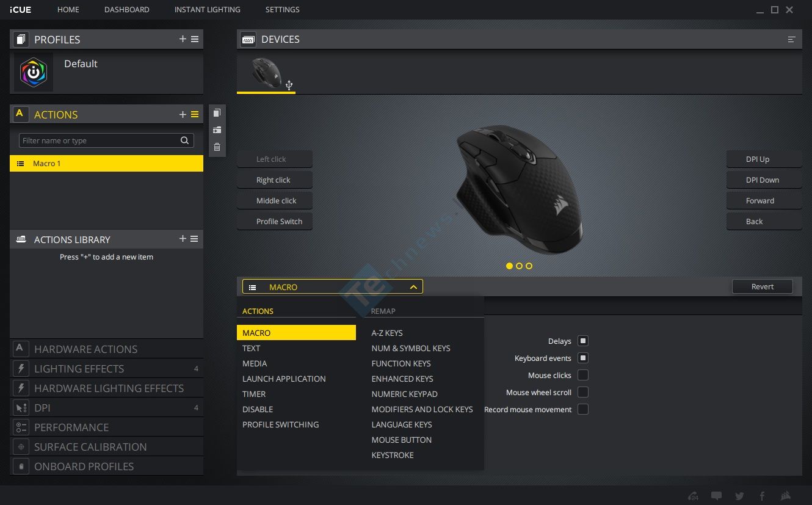This screenshot has height=505, width=812.
Task: Select the mouse device thumbnail
Action: (266, 73)
